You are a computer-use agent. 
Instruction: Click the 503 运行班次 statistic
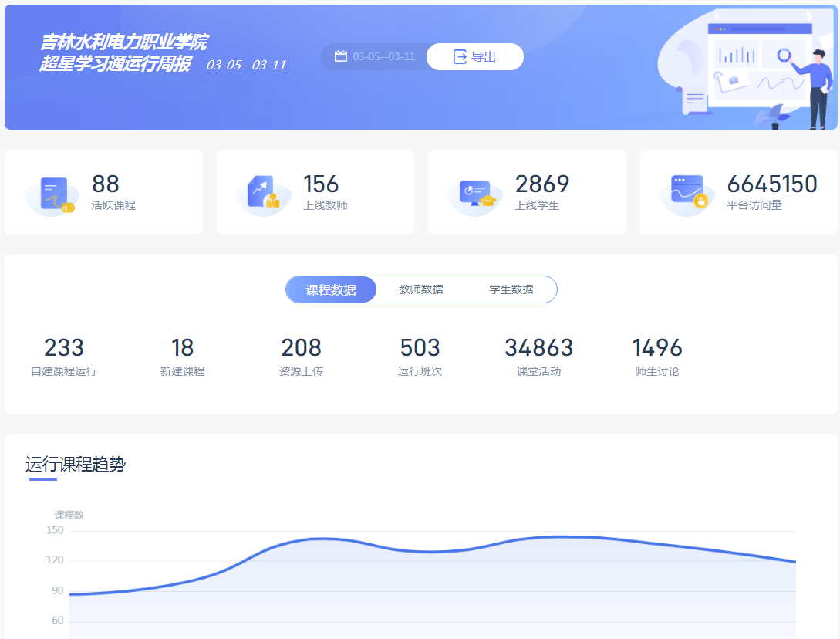point(420,357)
